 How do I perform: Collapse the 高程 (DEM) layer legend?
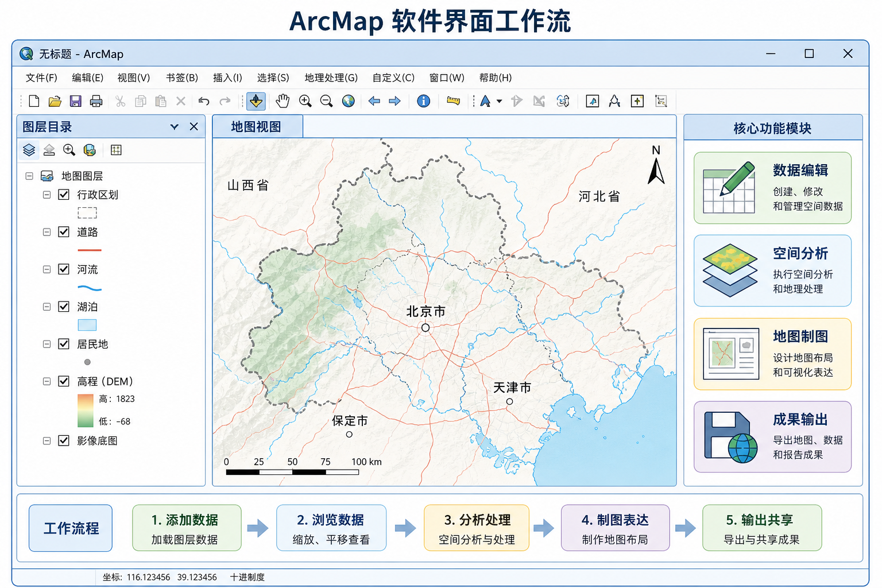[x=47, y=381]
